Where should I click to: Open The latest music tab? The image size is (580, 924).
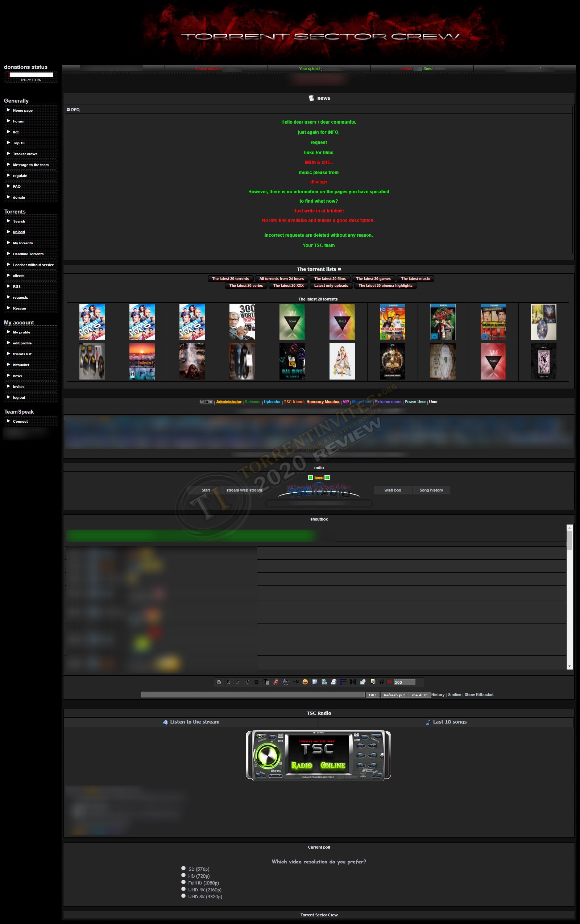[x=415, y=279]
